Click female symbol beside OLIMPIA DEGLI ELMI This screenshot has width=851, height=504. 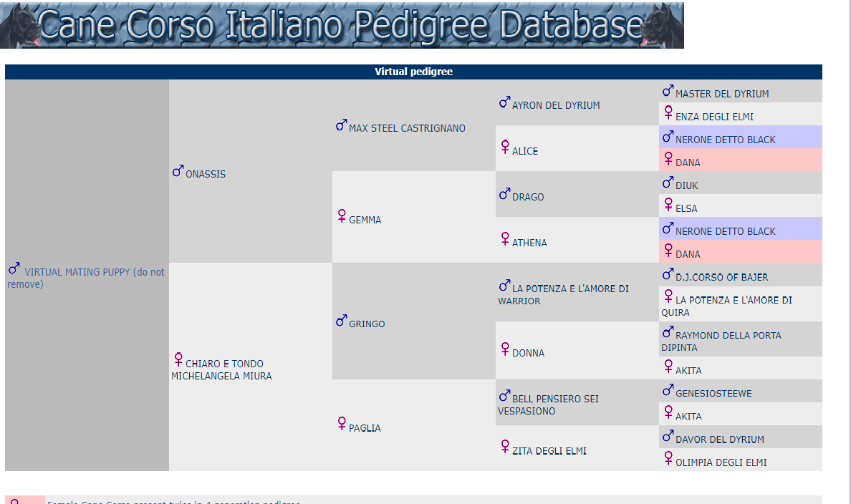668,458
